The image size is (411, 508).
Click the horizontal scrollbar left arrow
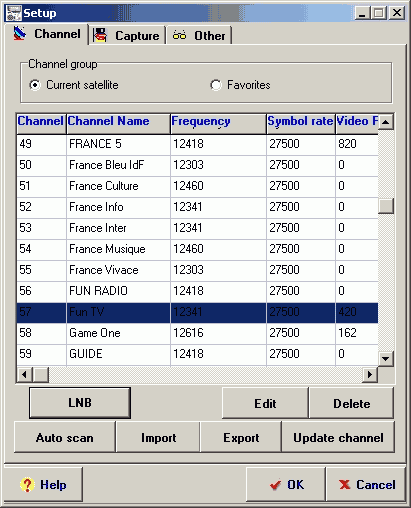24,375
